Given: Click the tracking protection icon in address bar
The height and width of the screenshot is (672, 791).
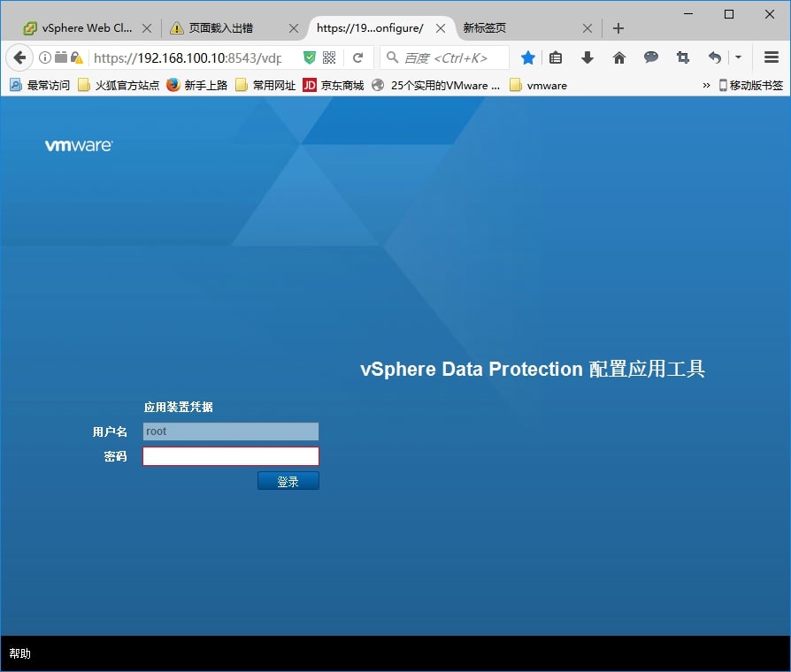Looking at the screenshot, I should pos(60,57).
